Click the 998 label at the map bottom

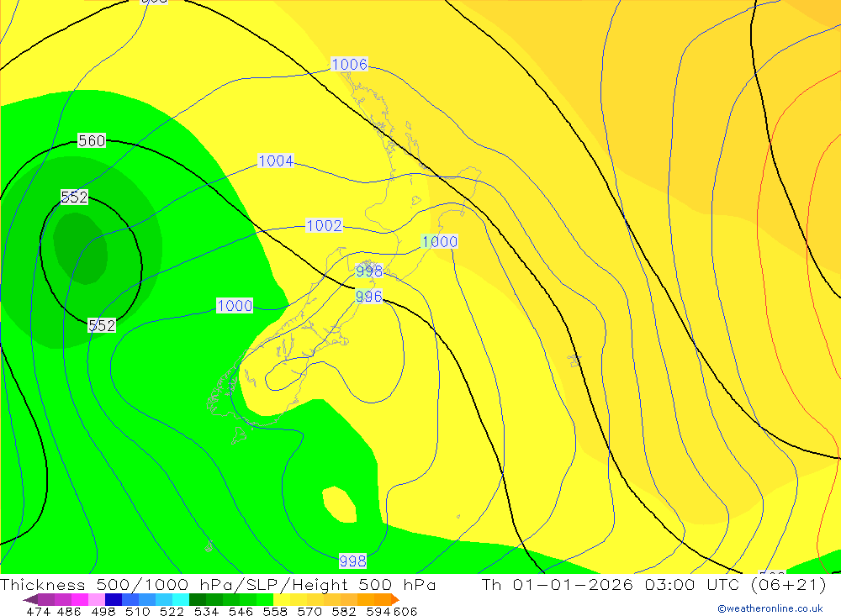(x=352, y=561)
